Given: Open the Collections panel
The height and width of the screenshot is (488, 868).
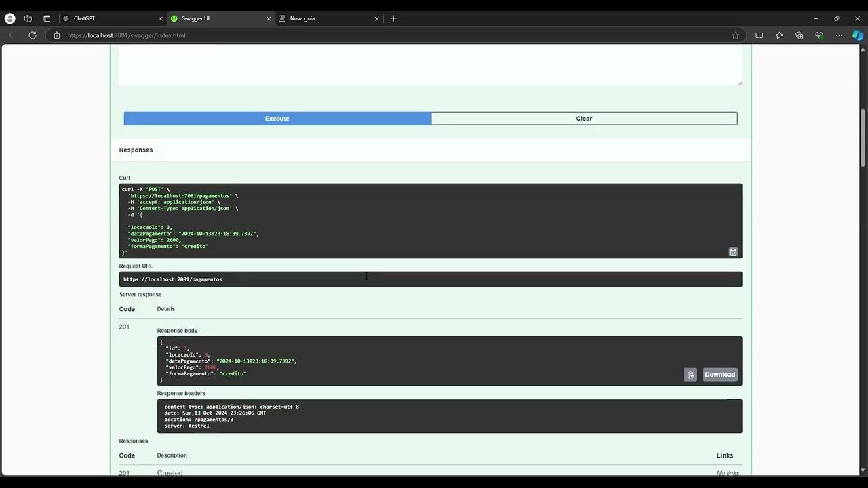Looking at the screenshot, I should tap(800, 35).
